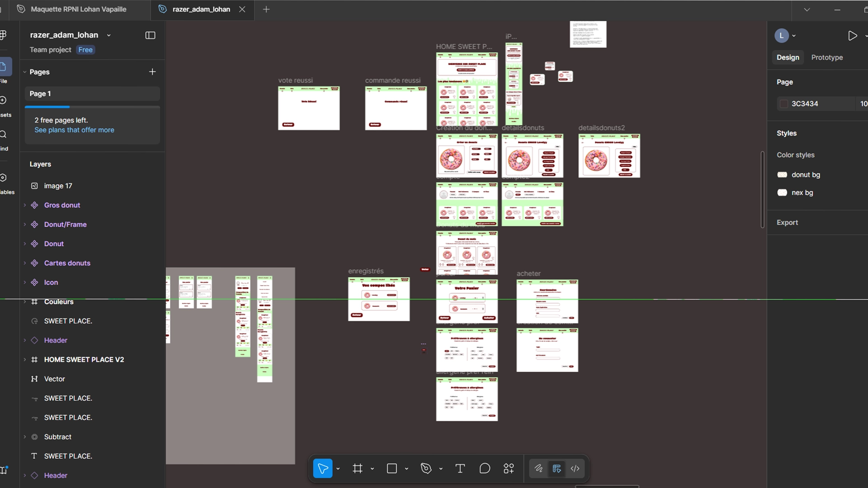Expand the Cartes donuts layer
Screen dimensions: 868x488
click(25, 263)
